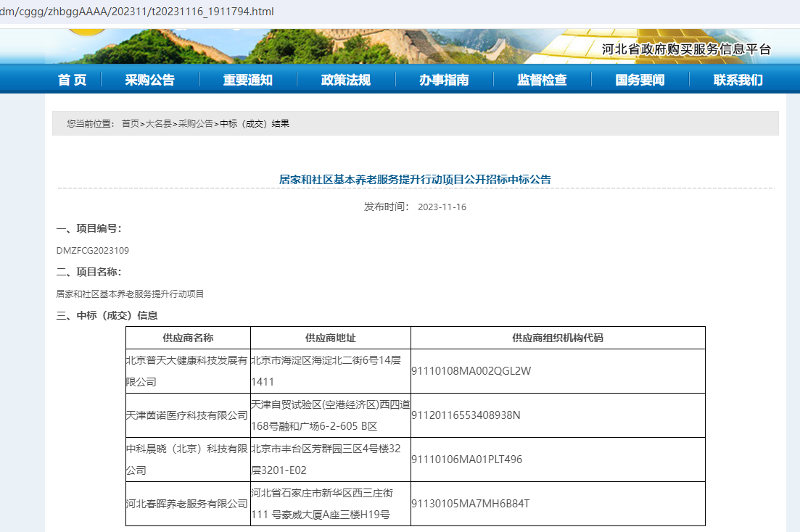Click the 供应商组织机构代码 column header
Image resolution: width=800 pixels, height=532 pixels.
click(x=558, y=338)
